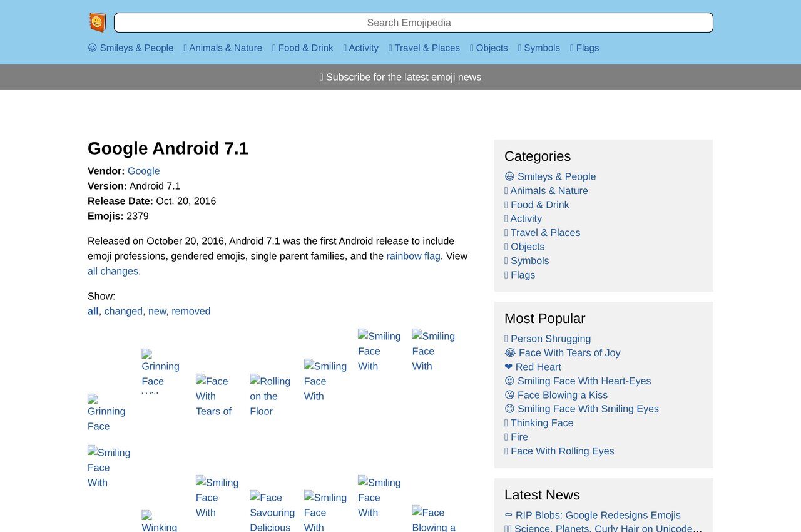Follow the rainbow flag link
Screen dimensions: 801x532
click(x=414, y=256)
